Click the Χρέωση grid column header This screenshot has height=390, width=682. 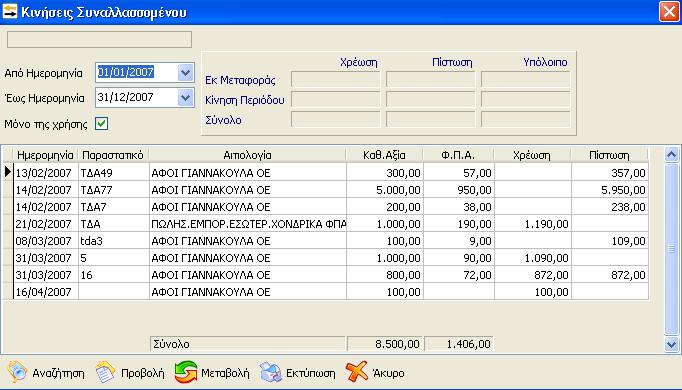[x=532, y=155]
